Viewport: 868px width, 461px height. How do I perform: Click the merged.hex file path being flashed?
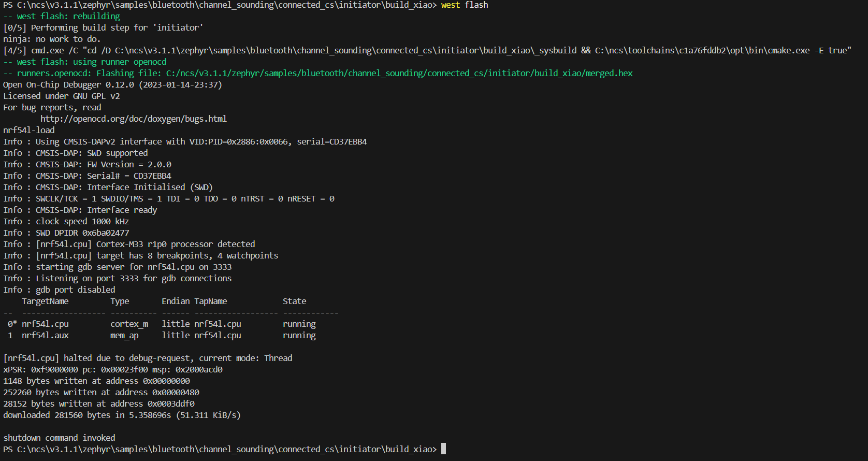[399, 73]
